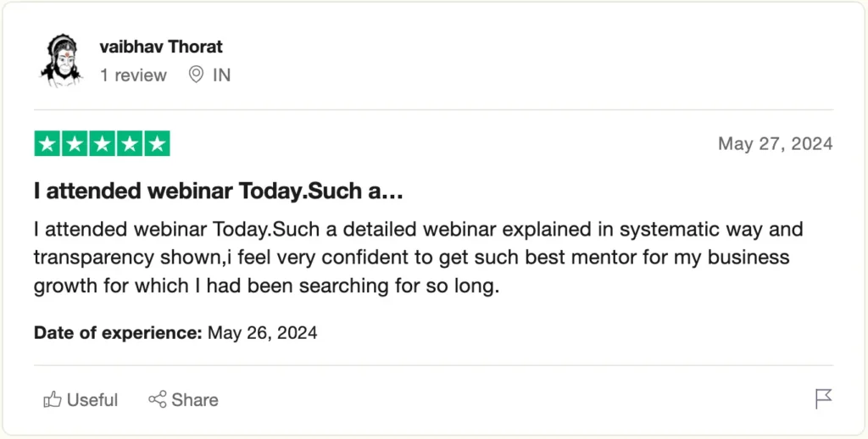Open the reviewer's avatar picture

60,60
